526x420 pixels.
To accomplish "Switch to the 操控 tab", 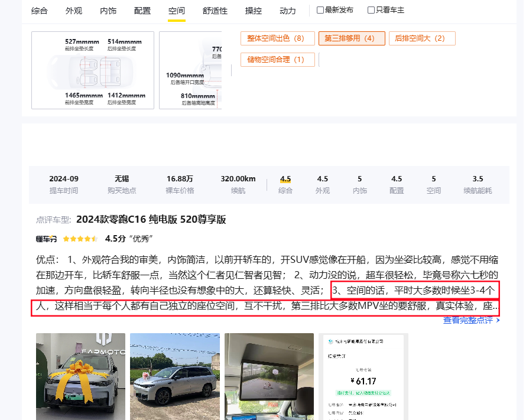I will tap(254, 11).
